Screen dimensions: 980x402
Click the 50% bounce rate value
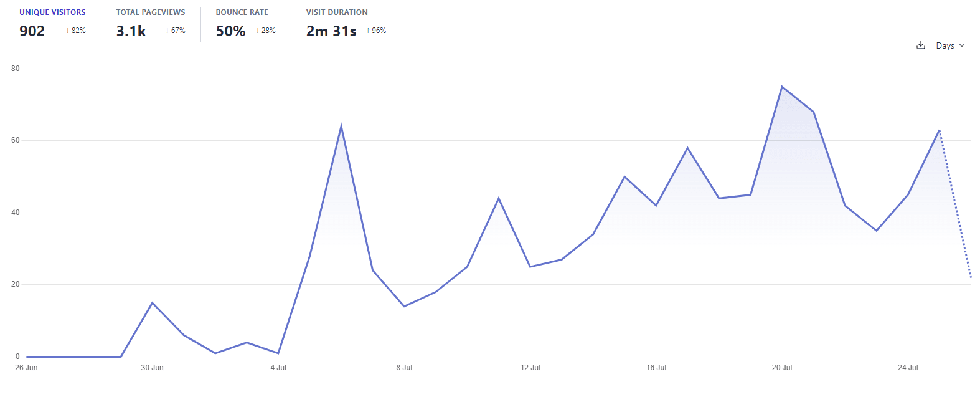pyautogui.click(x=230, y=31)
